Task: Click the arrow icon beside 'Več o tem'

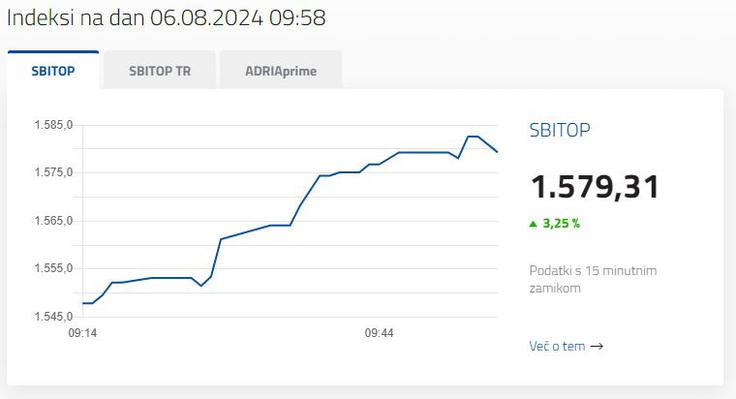Action: (x=597, y=346)
